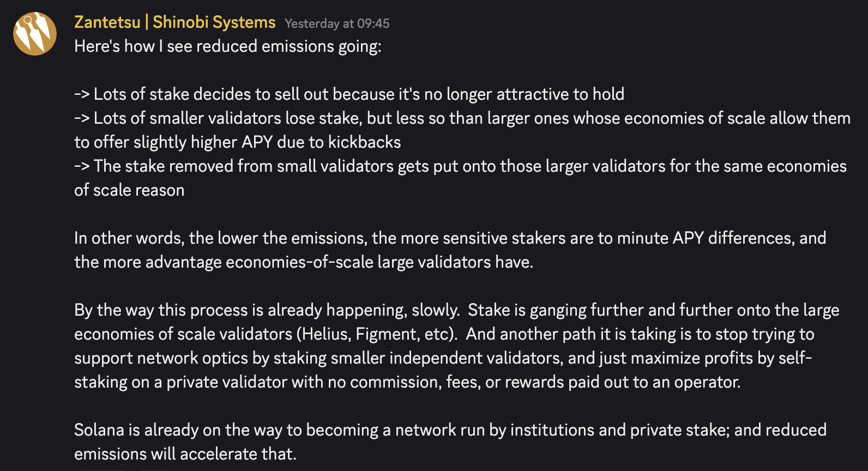The image size is (868, 471).
Task: Open the Zantetsu | Shinobi Systems username
Action: coord(174,22)
